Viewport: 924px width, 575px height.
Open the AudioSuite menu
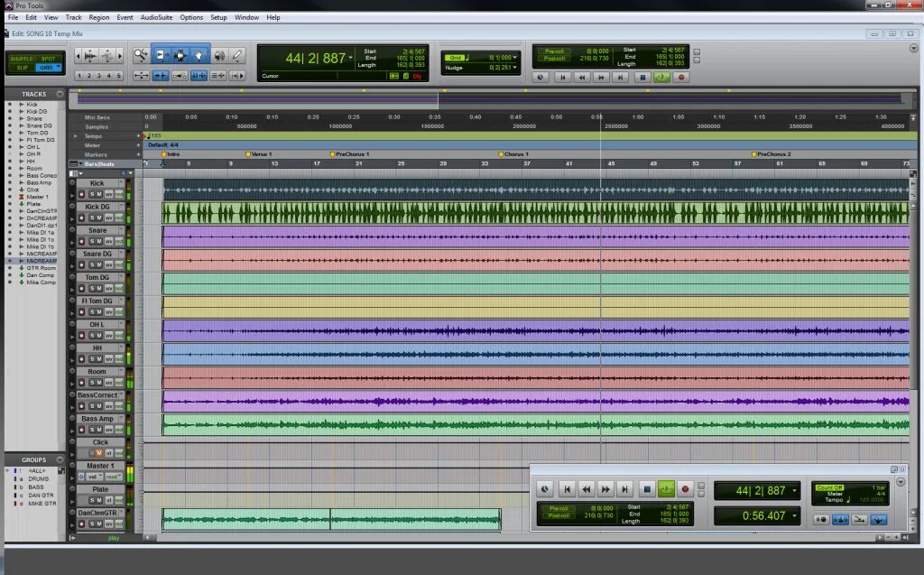point(155,17)
